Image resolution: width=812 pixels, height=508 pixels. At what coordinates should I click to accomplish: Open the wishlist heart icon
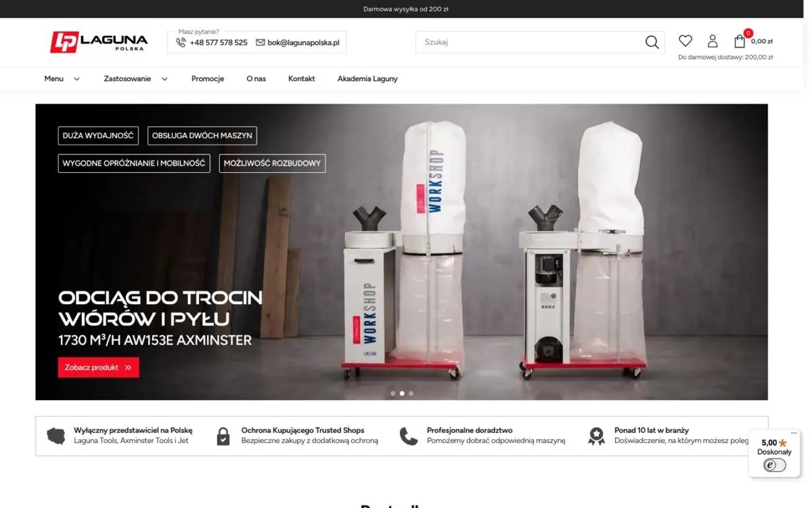click(x=685, y=41)
